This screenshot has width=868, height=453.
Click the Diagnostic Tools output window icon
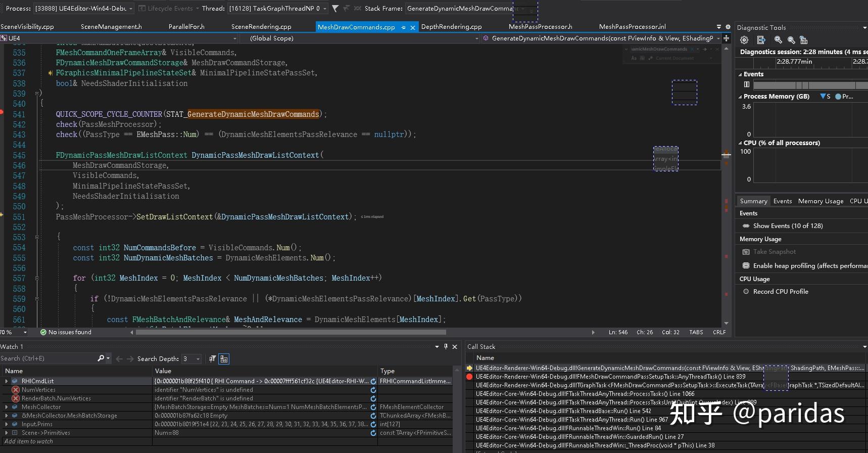(x=761, y=40)
